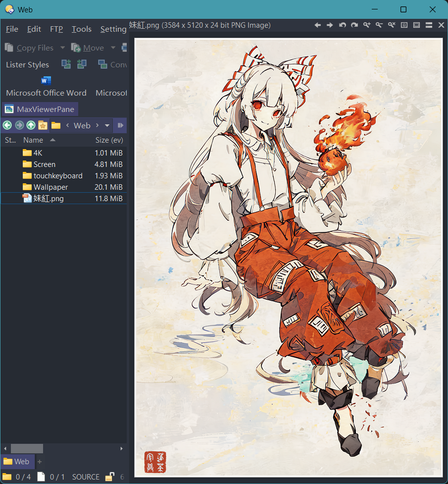This screenshot has height=484, width=448.
Task: Select the 妹紅.png file
Action: pyautogui.click(x=63, y=199)
